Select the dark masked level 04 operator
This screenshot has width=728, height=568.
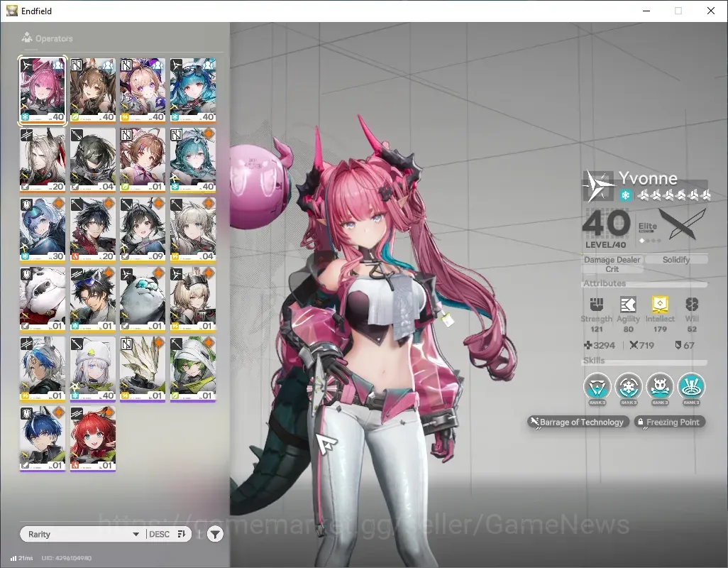[93, 160]
